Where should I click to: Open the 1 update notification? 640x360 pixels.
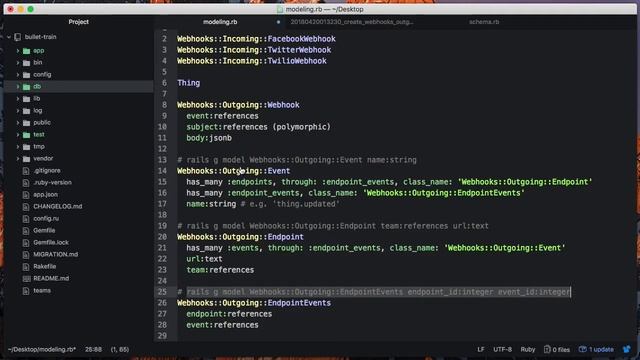click(x=596, y=350)
